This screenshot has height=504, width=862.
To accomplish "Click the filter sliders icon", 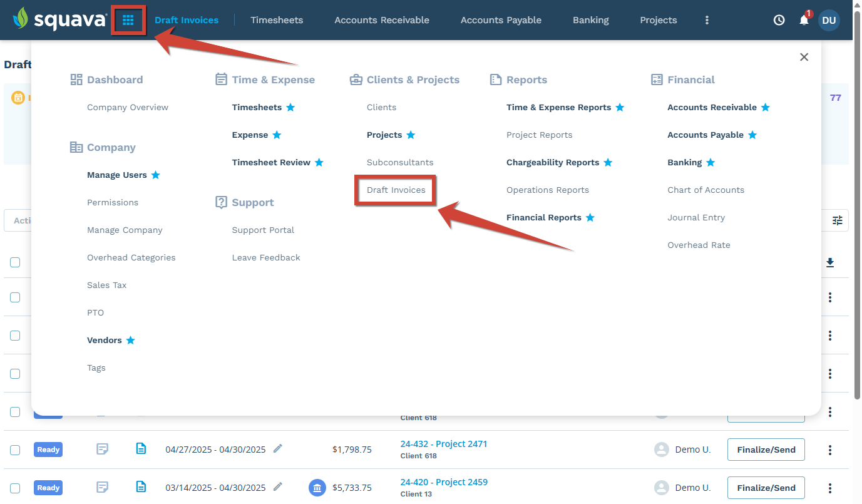I will pos(838,220).
